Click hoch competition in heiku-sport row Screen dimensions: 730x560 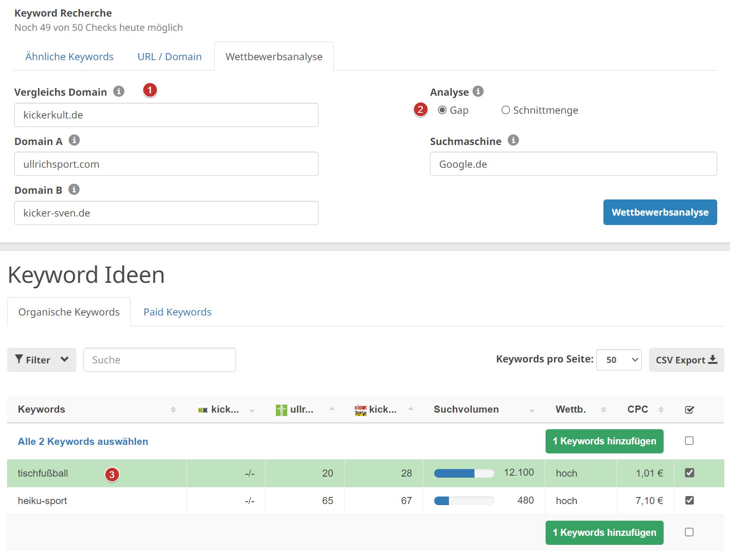(566, 500)
